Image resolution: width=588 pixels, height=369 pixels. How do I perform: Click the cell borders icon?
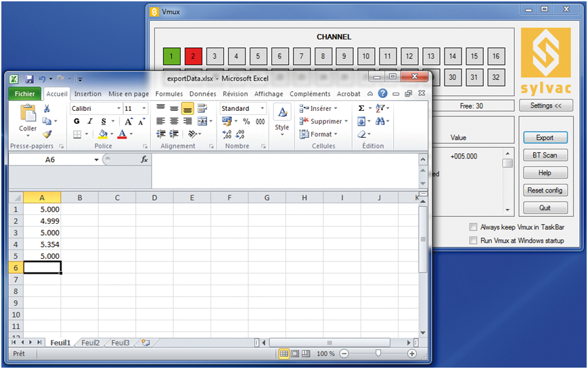tap(77, 134)
